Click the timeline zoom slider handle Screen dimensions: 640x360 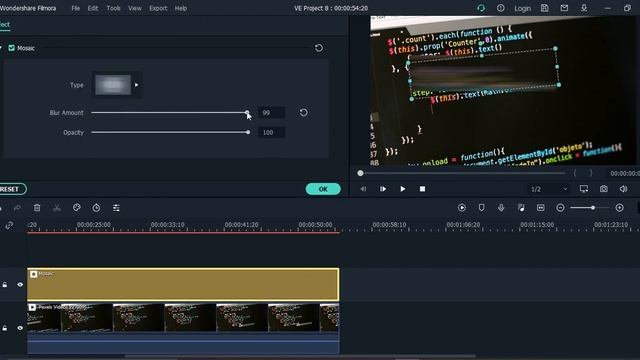coord(593,208)
